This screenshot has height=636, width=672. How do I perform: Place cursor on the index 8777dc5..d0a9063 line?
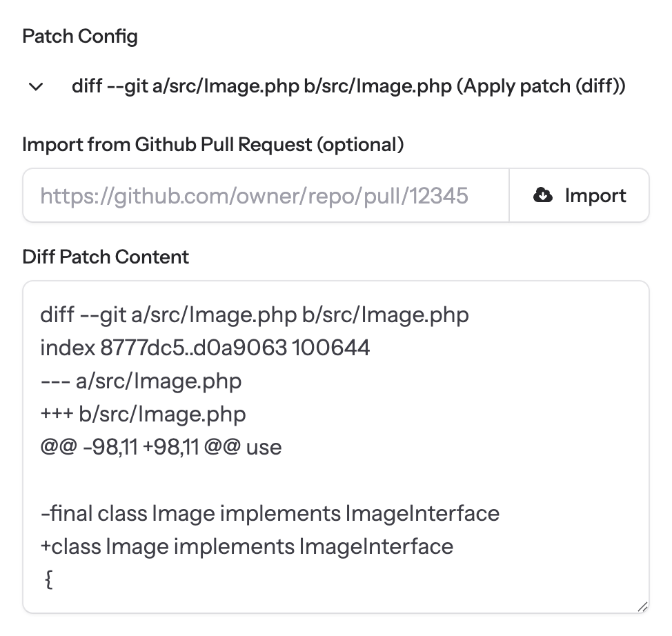(205, 348)
